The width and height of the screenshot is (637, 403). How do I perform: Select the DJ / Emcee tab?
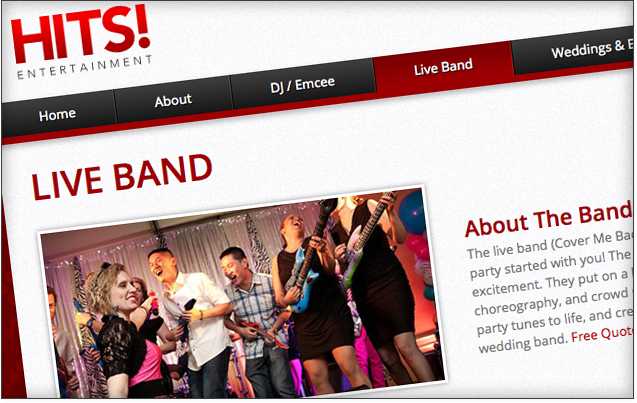click(x=303, y=84)
